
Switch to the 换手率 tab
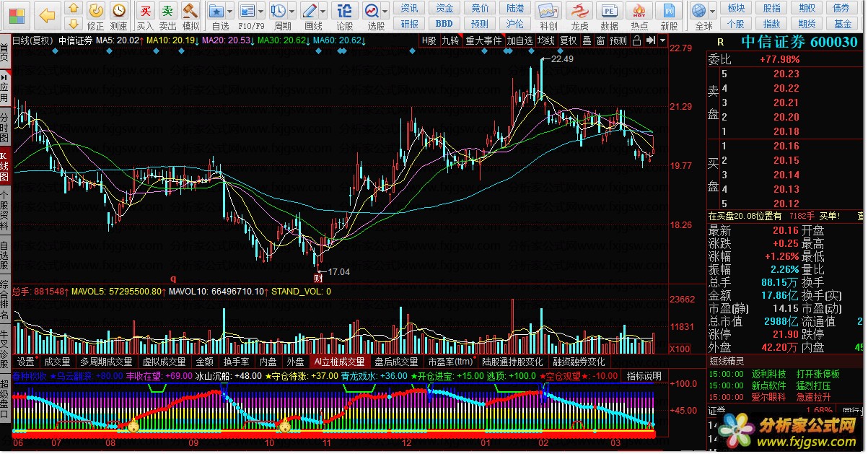[x=236, y=362]
